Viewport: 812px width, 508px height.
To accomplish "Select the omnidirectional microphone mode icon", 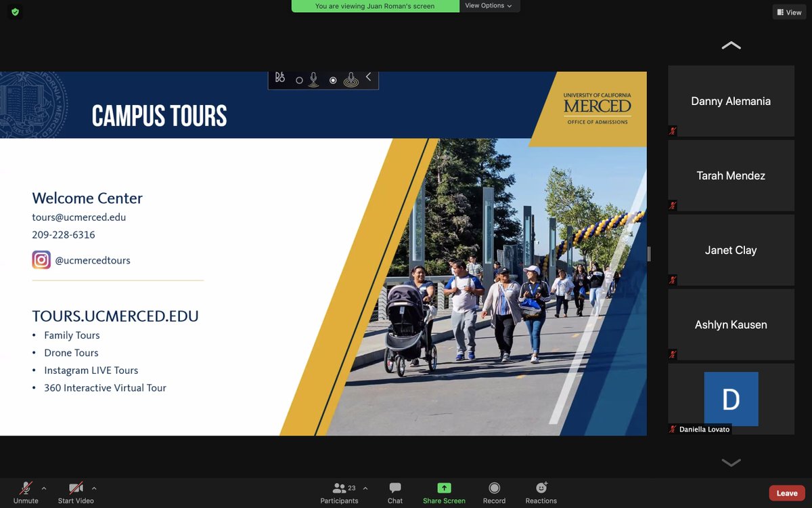I will [x=351, y=80].
